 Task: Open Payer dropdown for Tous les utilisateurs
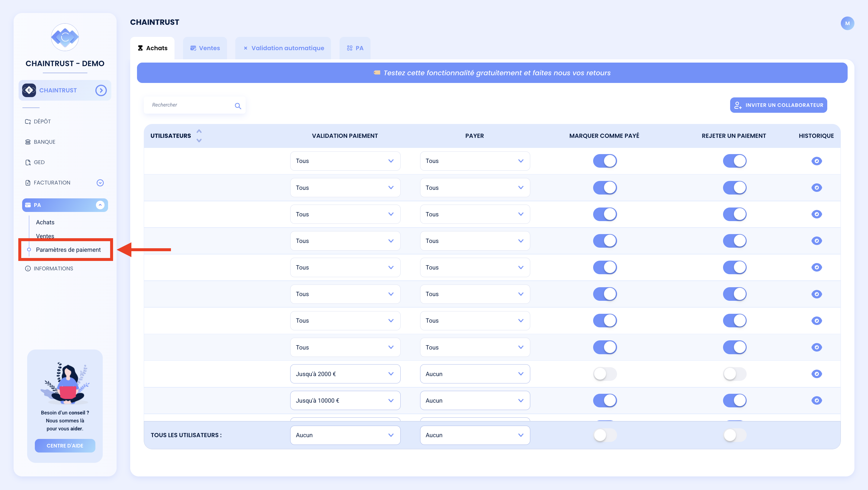[x=475, y=435]
